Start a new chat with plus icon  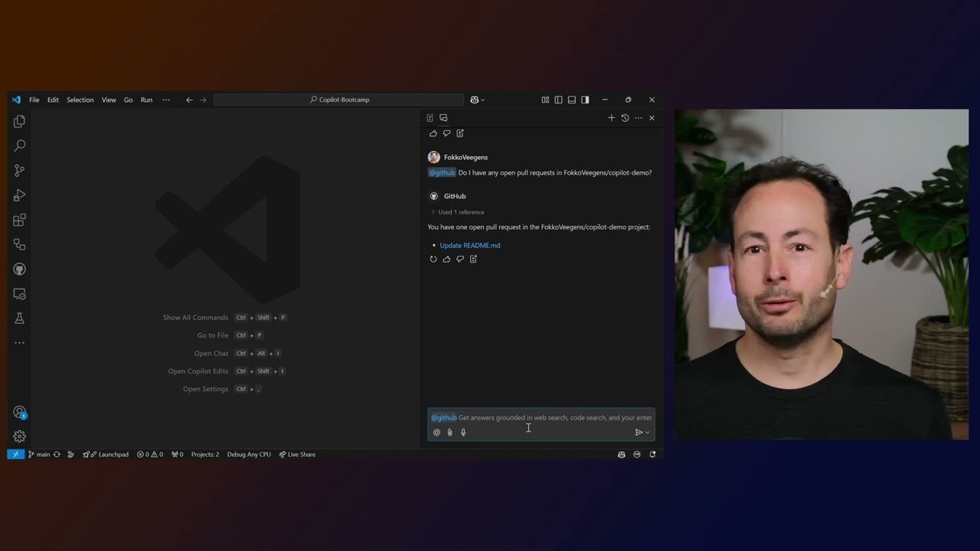point(611,118)
